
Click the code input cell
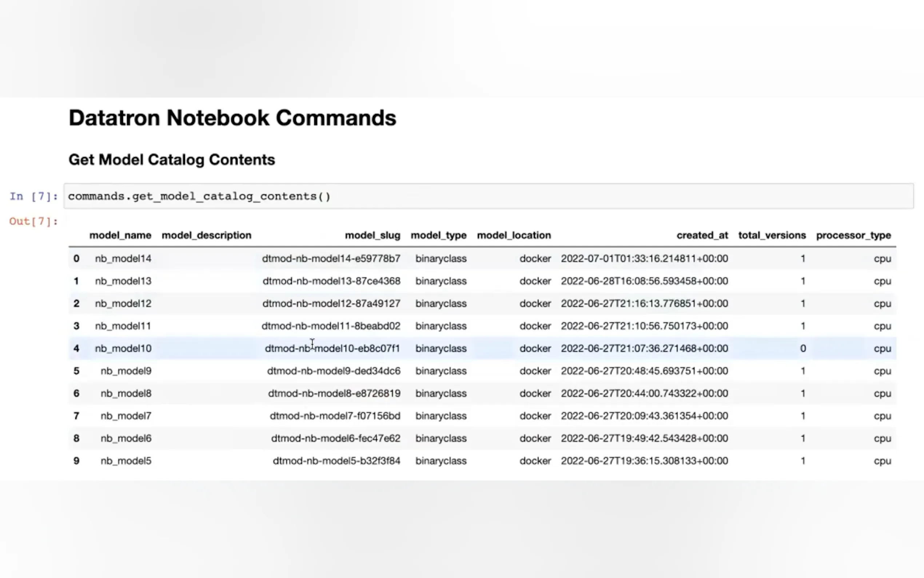click(488, 196)
